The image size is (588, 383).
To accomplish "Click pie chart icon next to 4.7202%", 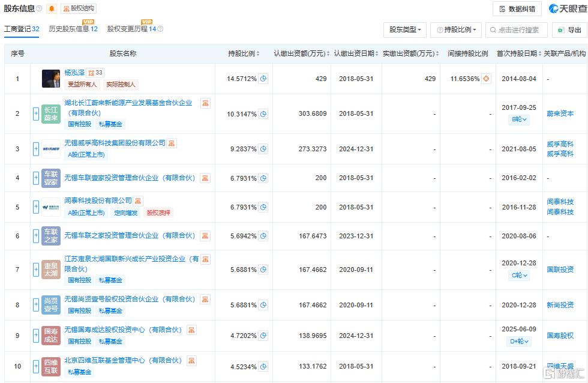I will pos(263,336).
